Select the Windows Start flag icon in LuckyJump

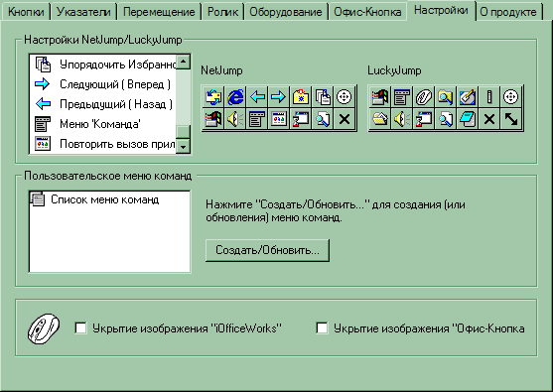(x=380, y=97)
